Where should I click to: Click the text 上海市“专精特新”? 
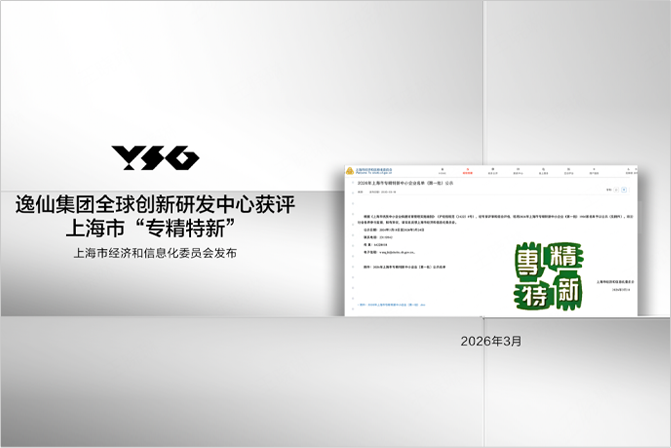[151, 228]
